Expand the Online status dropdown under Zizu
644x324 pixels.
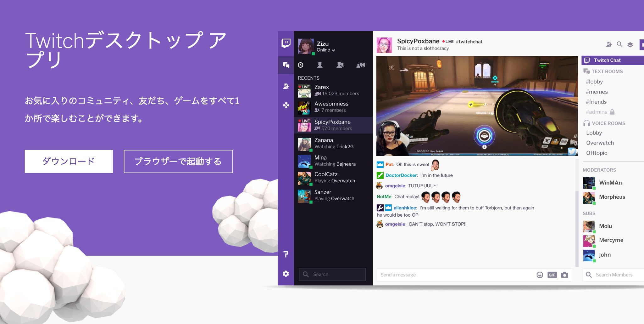[326, 50]
